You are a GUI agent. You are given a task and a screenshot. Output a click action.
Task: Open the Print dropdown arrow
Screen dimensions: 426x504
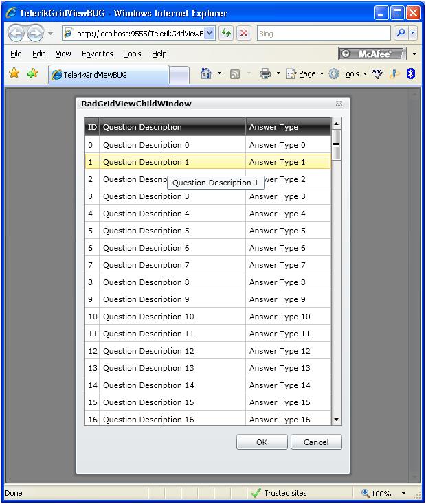click(x=278, y=73)
